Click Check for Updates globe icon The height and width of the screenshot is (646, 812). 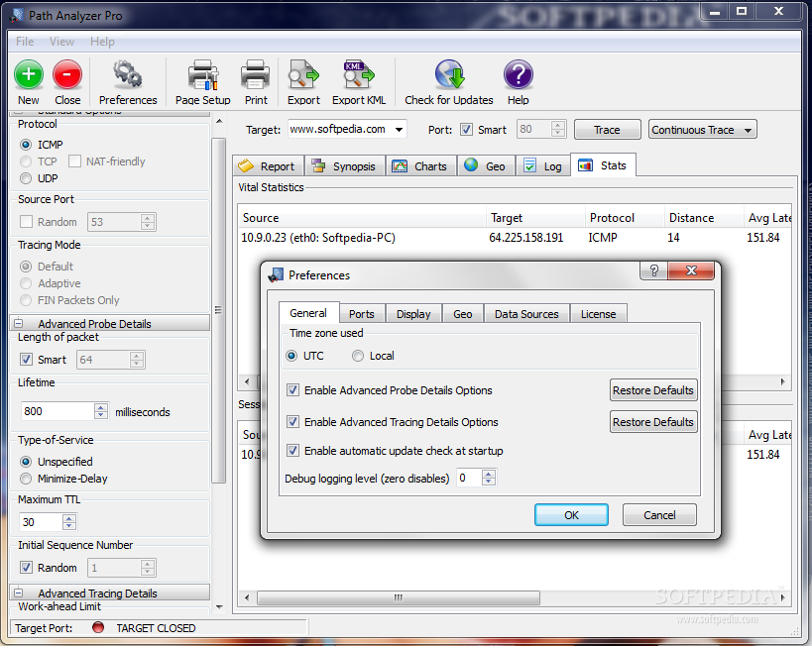pos(449,74)
